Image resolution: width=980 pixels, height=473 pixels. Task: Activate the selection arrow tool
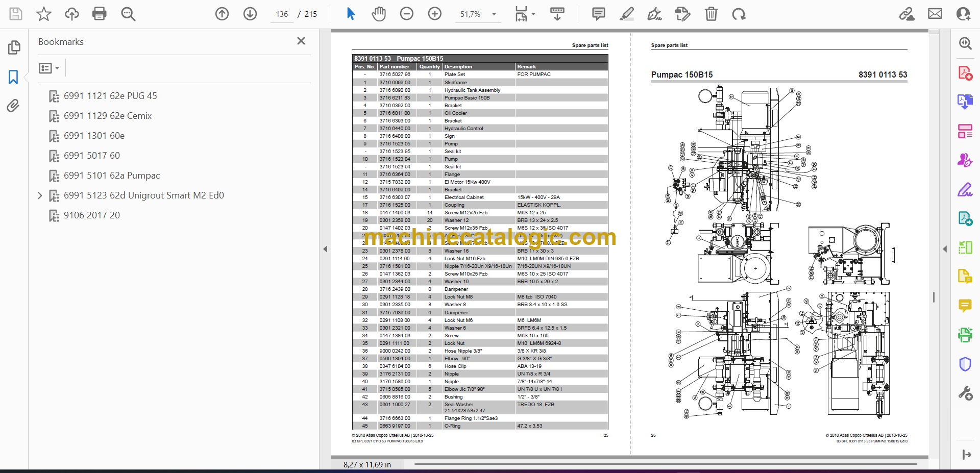(x=351, y=14)
